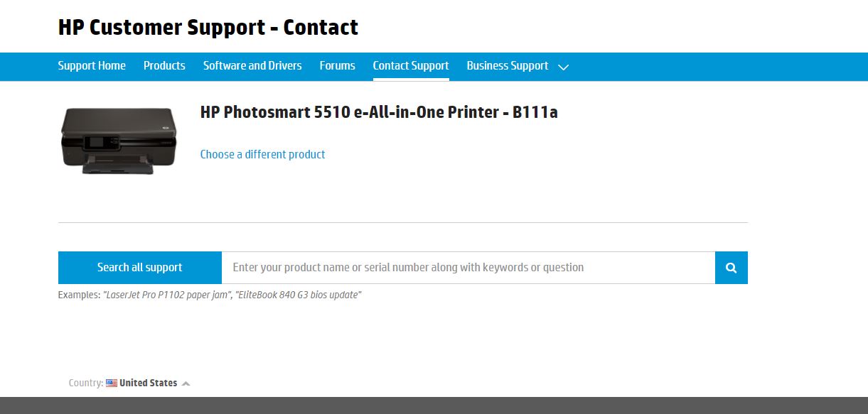Open United States country selection
The image size is (868, 414).
pos(148,383)
